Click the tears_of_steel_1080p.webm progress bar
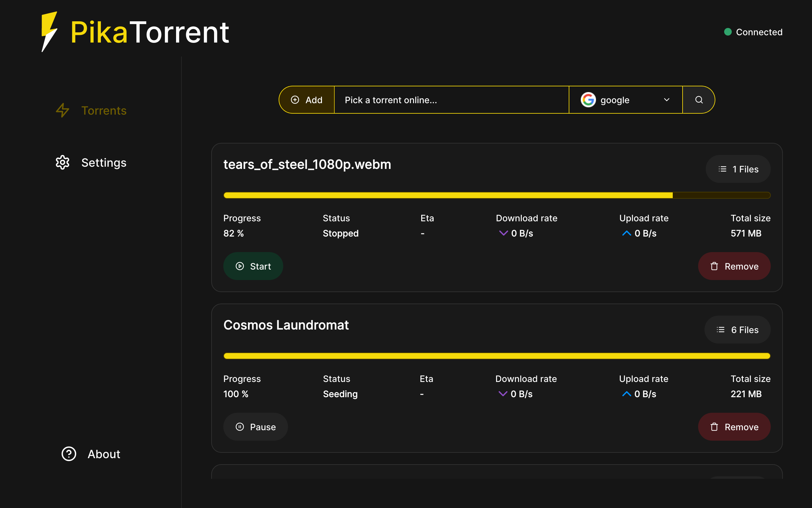This screenshot has width=812, height=508. tap(497, 195)
